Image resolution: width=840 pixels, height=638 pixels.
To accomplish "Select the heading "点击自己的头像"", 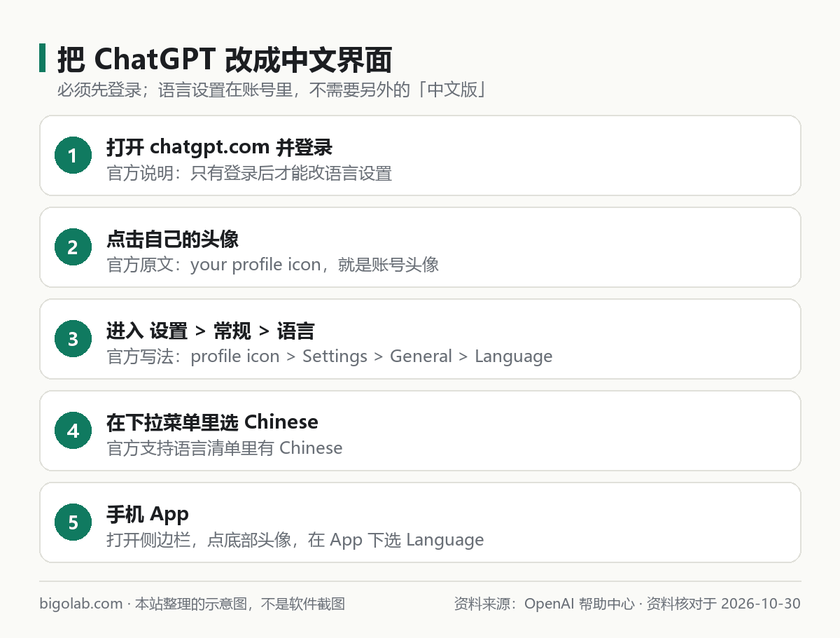I will [172, 239].
